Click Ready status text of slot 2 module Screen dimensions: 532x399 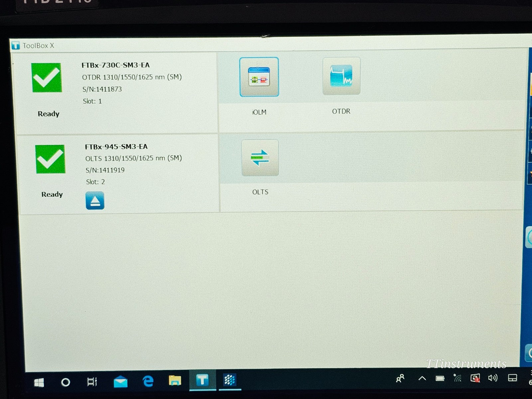pyautogui.click(x=52, y=195)
